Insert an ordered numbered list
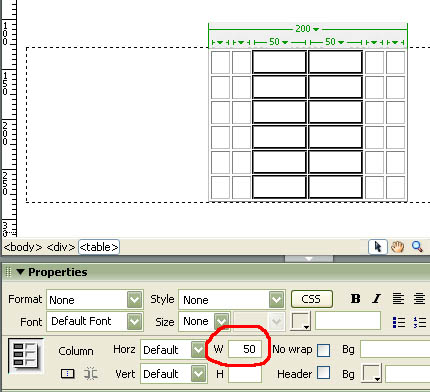The width and height of the screenshot is (430, 392). point(419,322)
